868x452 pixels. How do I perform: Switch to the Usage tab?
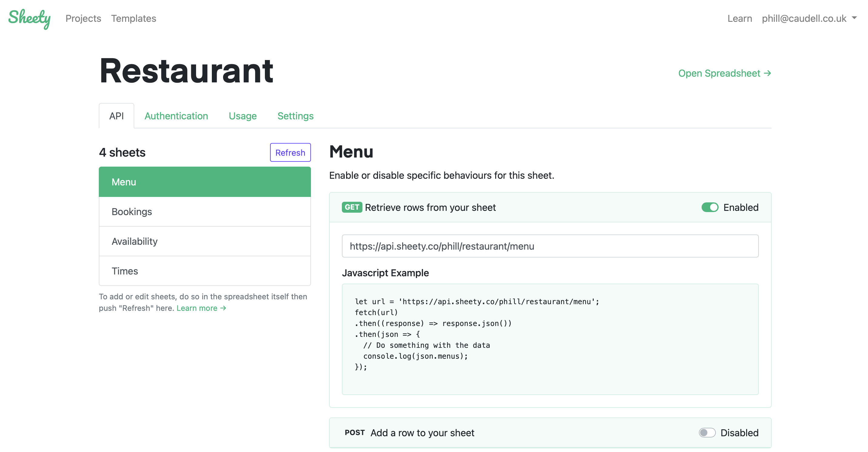pos(242,116)
